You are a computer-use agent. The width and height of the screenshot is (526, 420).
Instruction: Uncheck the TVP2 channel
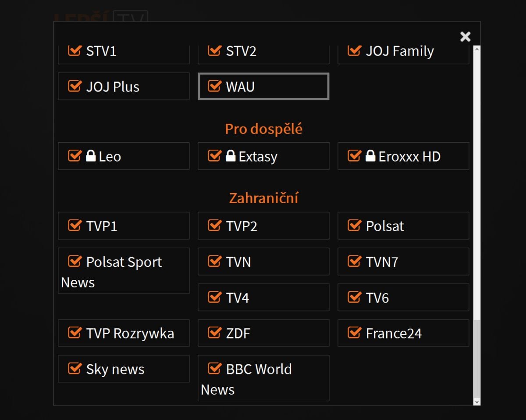(x=214, y=226)
